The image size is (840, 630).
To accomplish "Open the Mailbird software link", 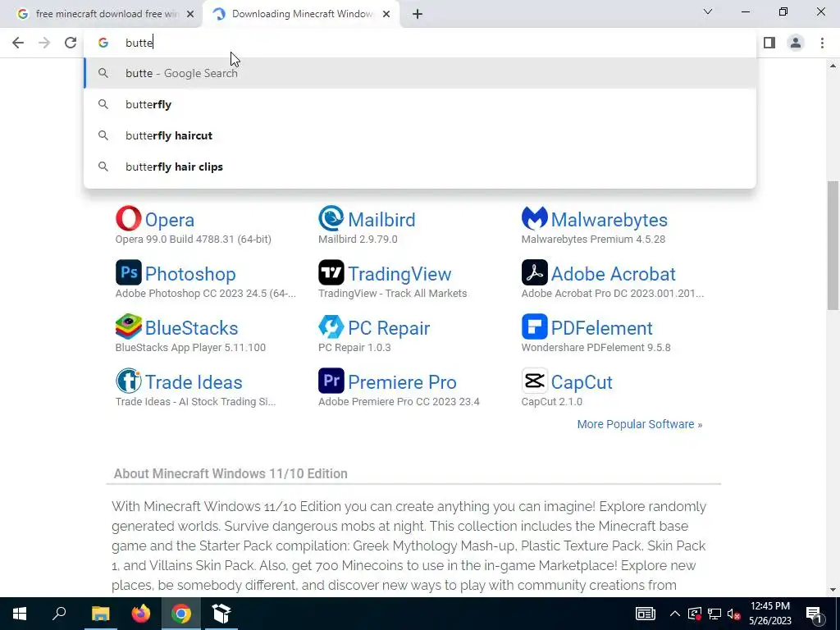I will pyautogui.click(x=381, y=220).
